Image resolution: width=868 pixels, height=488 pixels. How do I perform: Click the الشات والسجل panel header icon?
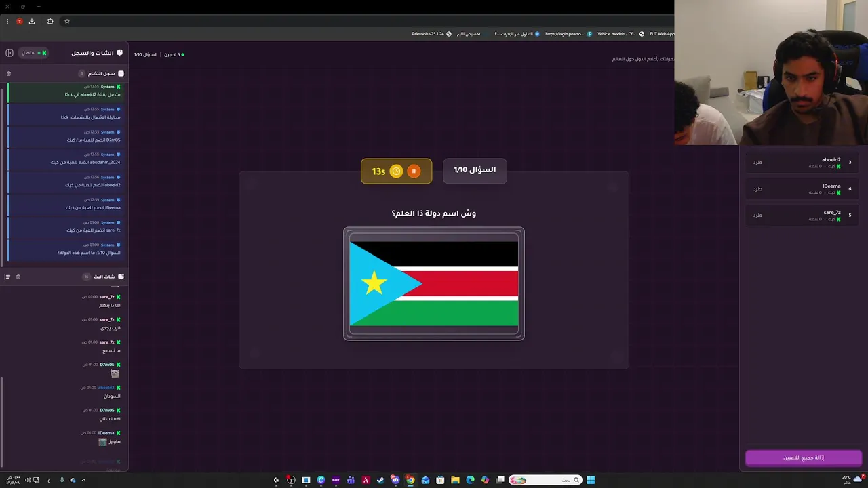click(x=120, y=53)
